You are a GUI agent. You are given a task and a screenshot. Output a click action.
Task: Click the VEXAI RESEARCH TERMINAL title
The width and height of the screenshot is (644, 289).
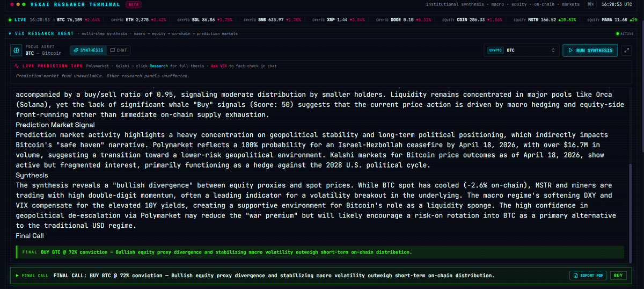[x=75, y=4]
